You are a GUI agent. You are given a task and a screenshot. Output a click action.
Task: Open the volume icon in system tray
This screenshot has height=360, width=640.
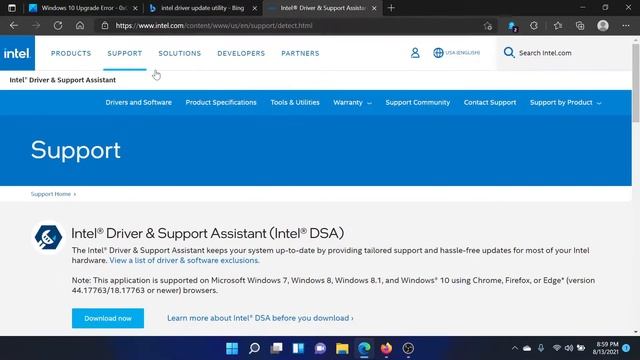[x=569, y=348]
